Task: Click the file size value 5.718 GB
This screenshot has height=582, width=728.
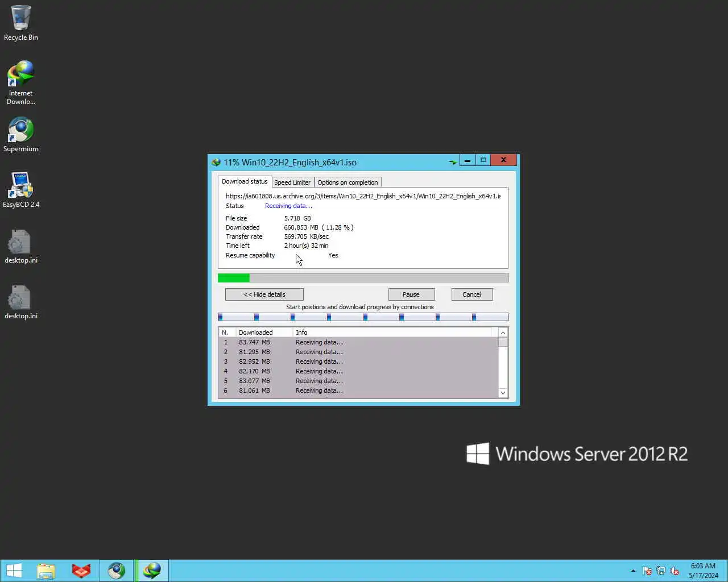Action: (297, 218)
